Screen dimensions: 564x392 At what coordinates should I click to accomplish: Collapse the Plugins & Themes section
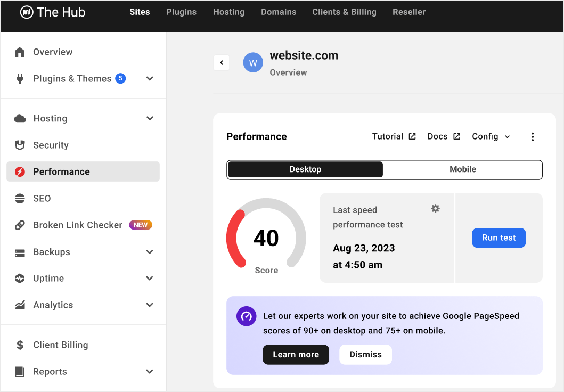(x=149, y=78)
